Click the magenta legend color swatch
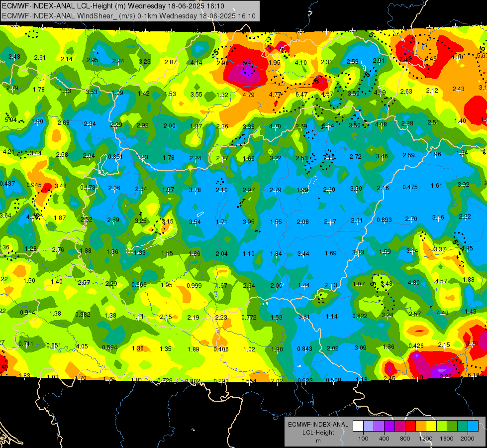487x448 pixels. tap(400, 426)
